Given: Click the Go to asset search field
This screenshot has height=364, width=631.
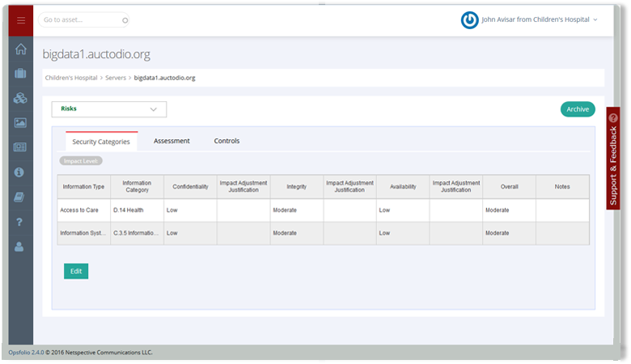Looking at the screenshot, I should click(81, 19).
